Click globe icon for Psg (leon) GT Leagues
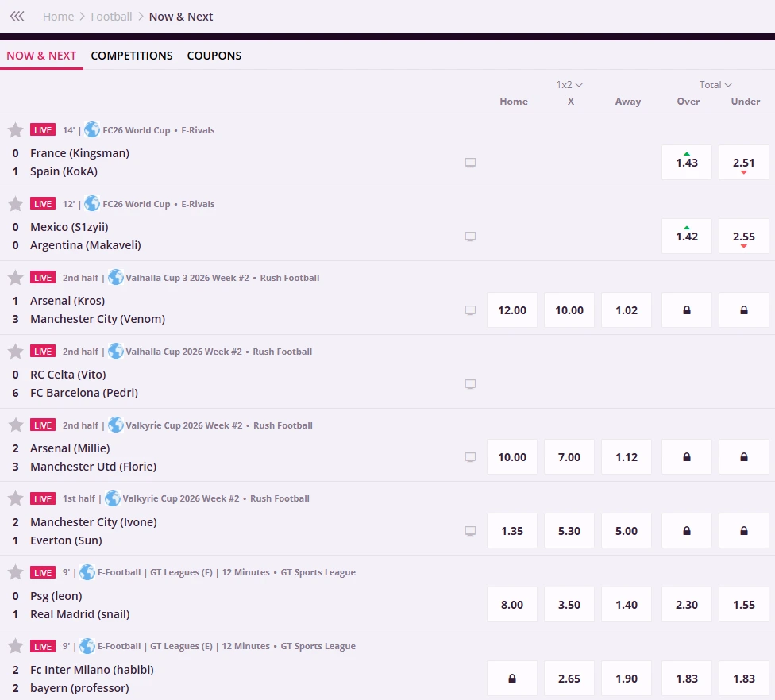This screenshot has height=700, width=775. pyautogui.click(x=87, y=572)
